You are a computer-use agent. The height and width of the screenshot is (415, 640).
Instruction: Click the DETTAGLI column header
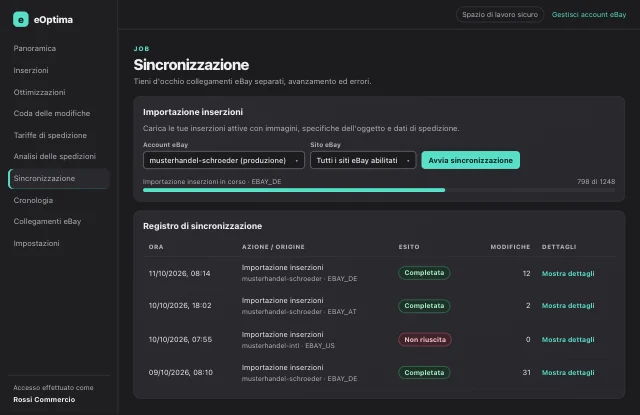[559, 247]
